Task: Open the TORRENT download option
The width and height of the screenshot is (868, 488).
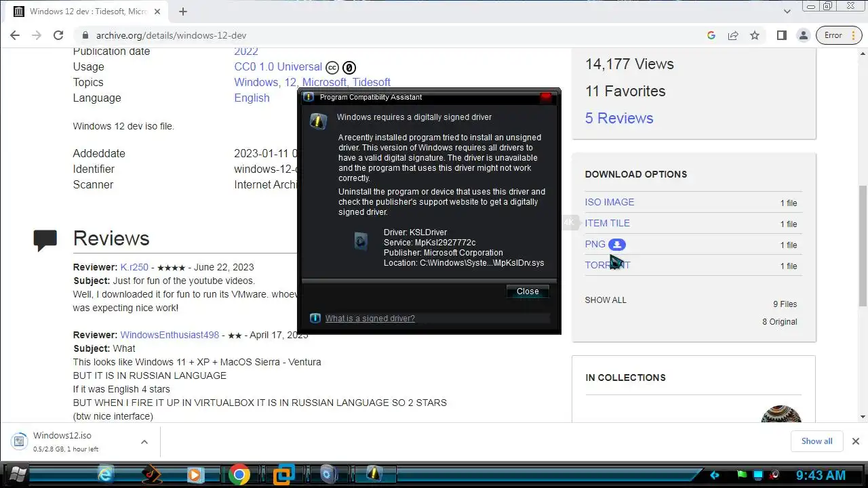Action: 608,265
